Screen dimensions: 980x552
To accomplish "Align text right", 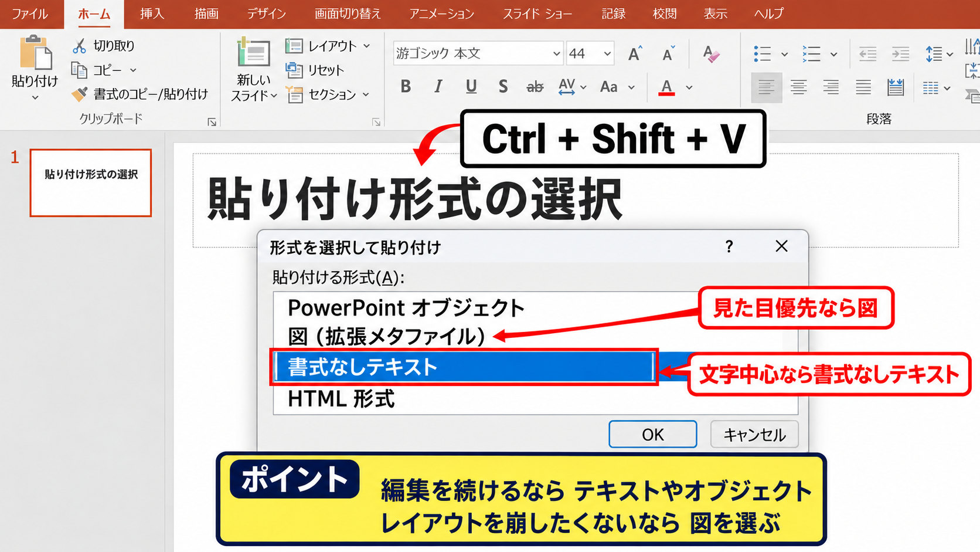I will 831,87.
